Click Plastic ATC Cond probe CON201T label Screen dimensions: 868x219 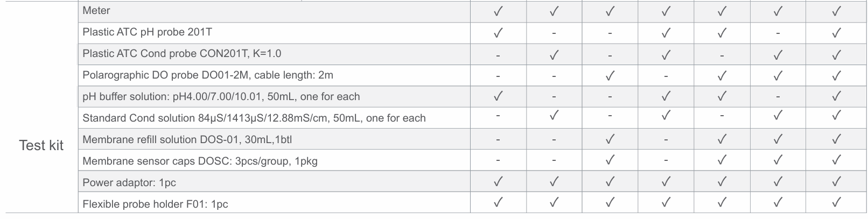point(181,54)
